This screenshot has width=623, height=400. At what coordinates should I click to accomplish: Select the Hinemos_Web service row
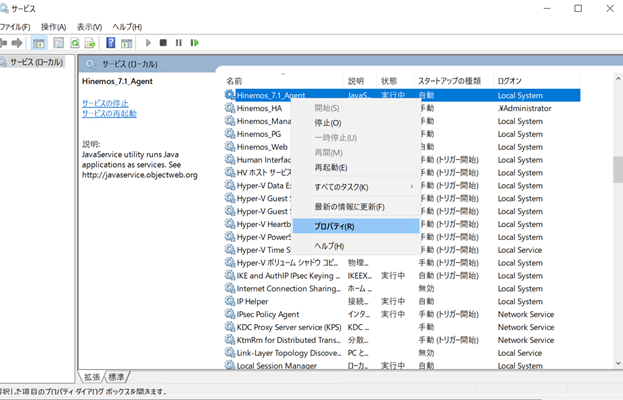(x=402, y=147)
